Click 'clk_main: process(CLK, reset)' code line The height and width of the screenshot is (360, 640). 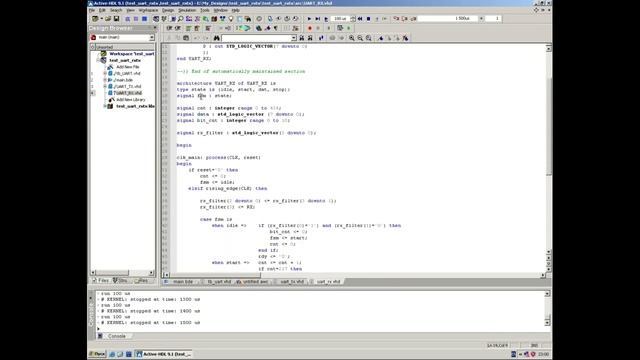click(218, 158)
